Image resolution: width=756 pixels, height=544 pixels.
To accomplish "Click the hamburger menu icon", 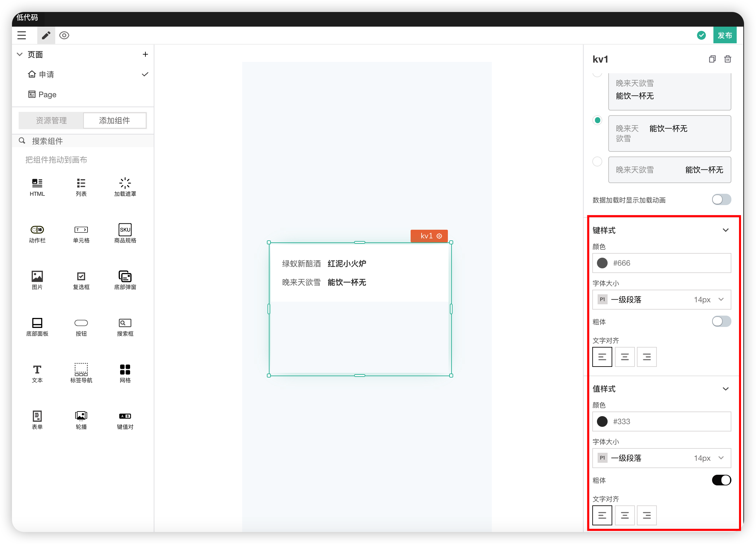I will (22, 35).
